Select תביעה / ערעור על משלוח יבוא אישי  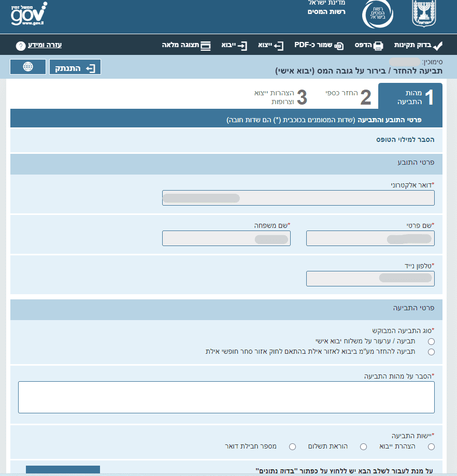431,341
